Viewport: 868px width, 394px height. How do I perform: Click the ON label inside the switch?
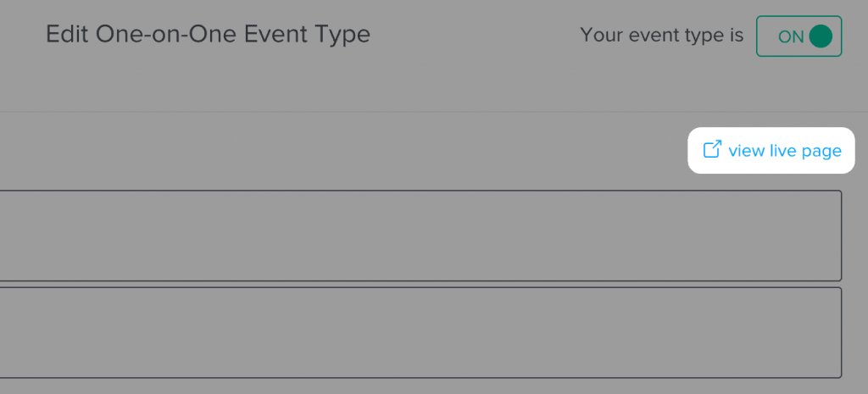click(x=791, y=37)
